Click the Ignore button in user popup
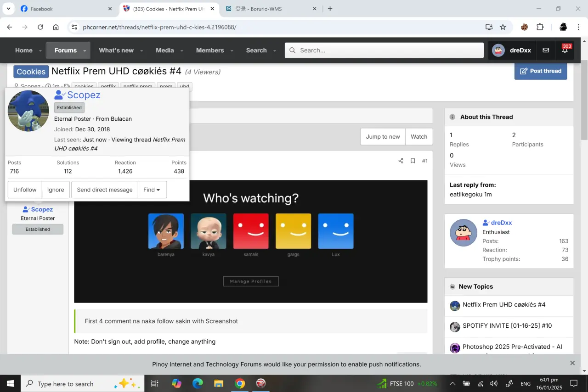The image size is (588, 392). click(x=56, y=190)
